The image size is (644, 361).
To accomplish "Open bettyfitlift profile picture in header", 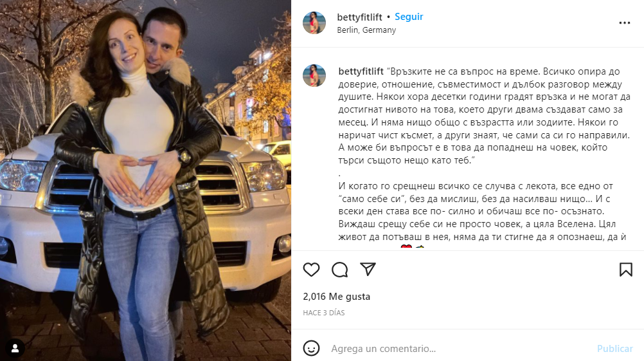I will click(314, 23).
